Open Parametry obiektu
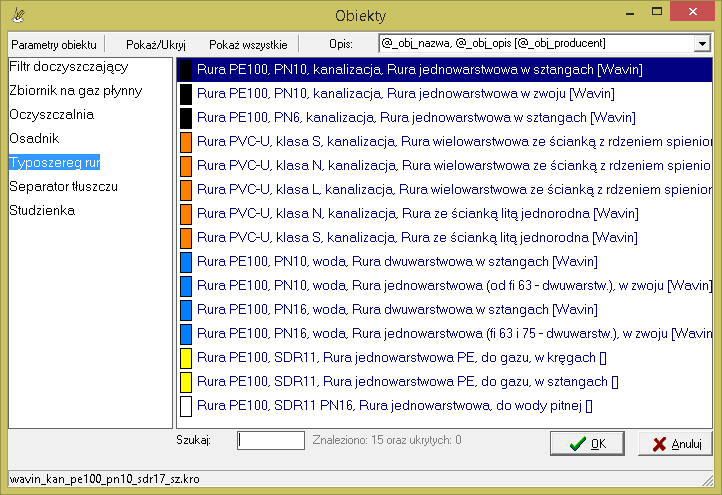The width and height of the screenshot is (722, 495). (x=54, y=45)
